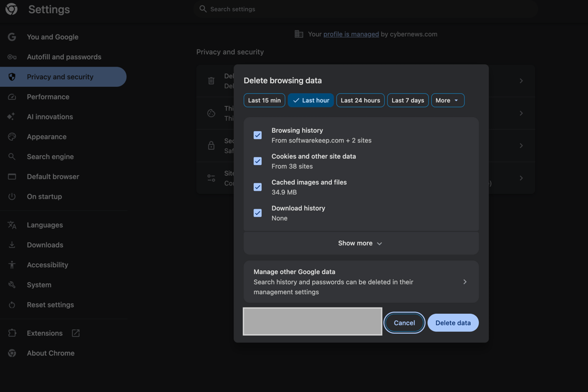The height and width of the screenshot is (392, 588).
Task: Open the Performance settings section
Action: 63,97
